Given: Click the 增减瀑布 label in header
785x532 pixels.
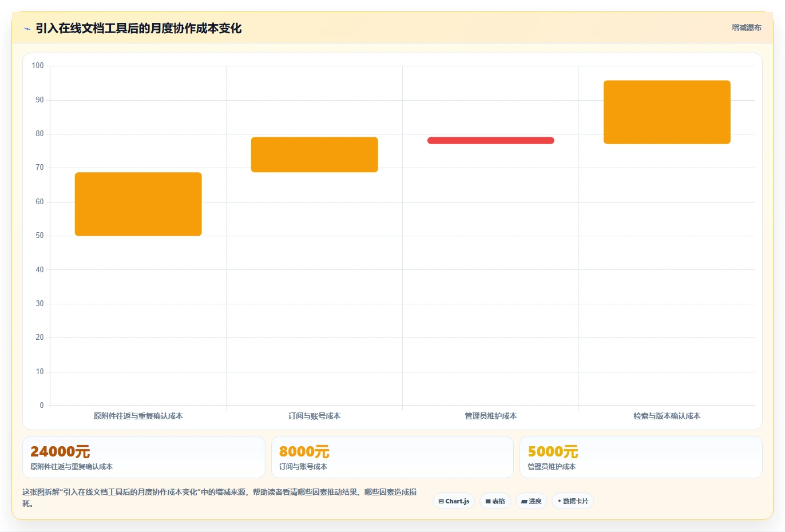Looking at the screenshot, I should tap(746, 27).
